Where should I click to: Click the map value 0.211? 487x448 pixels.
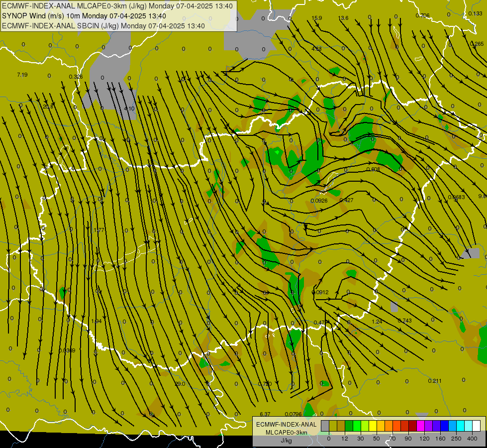[x=434, y=381]
